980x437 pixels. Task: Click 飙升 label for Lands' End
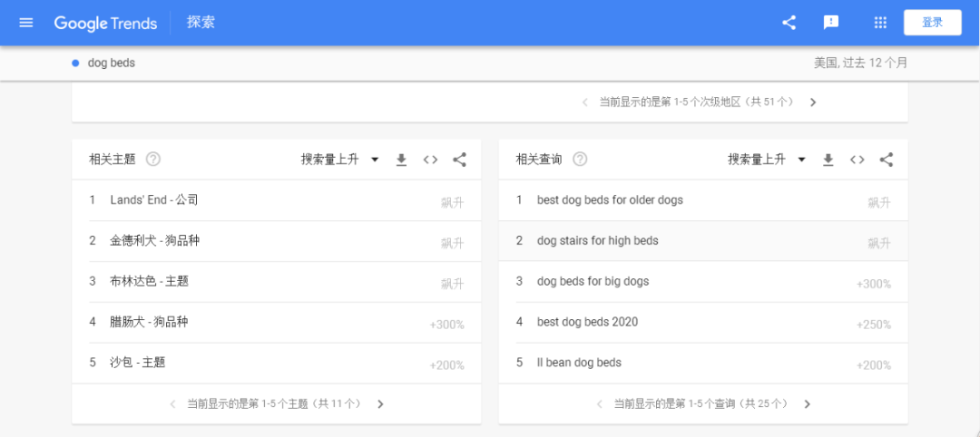point(453,202)
